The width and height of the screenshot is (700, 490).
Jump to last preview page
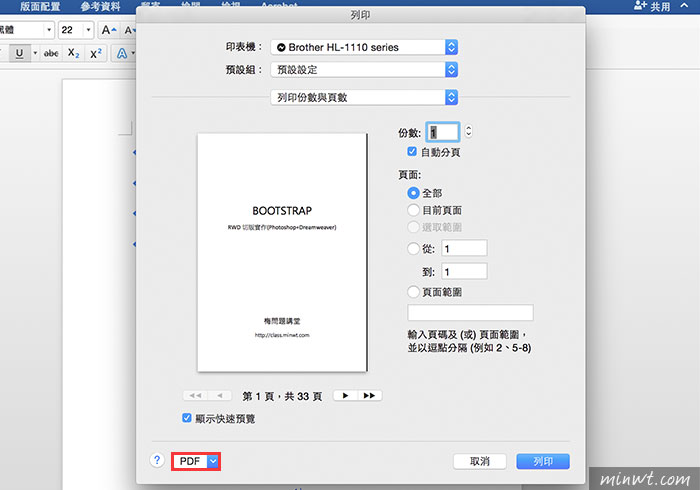369,395
